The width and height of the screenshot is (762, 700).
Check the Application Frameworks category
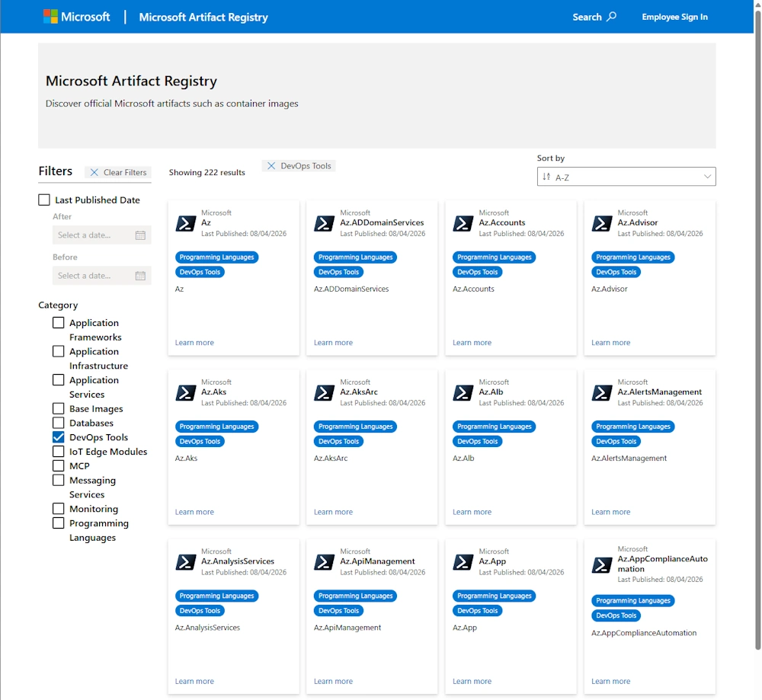(x=59, y=322)
